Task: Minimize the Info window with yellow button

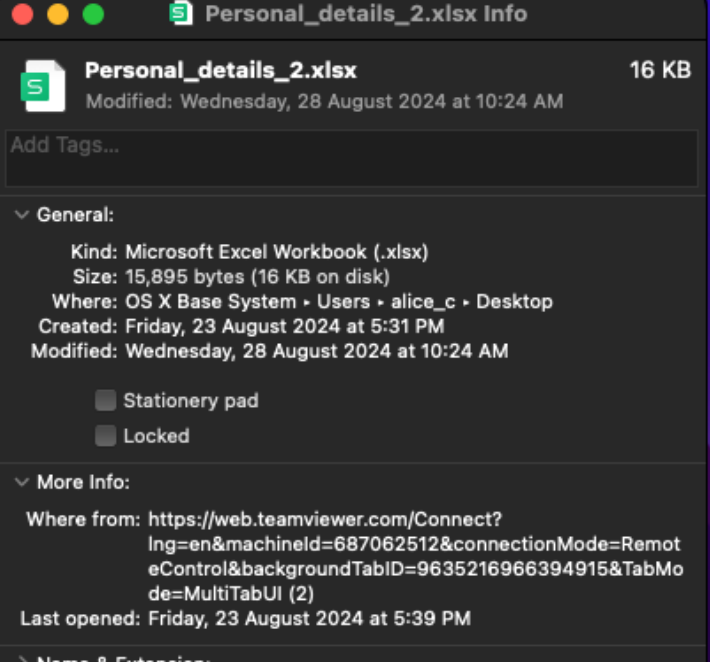Action: click(x=58, y=14)
